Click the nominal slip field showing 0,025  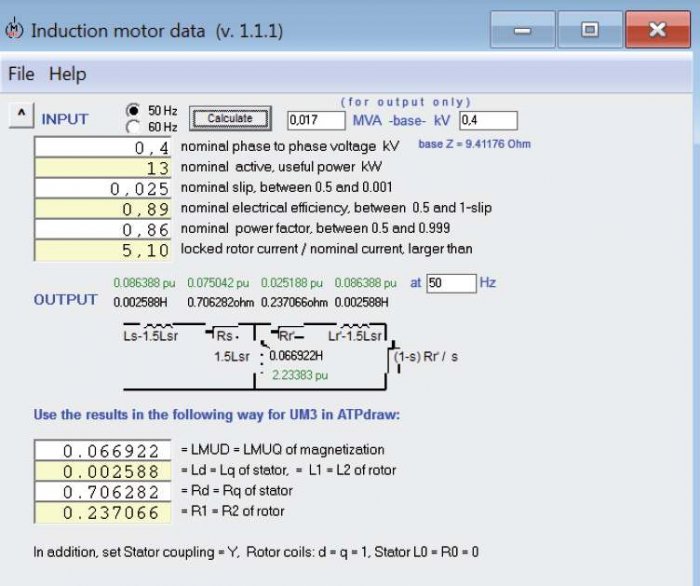point(103,188)
